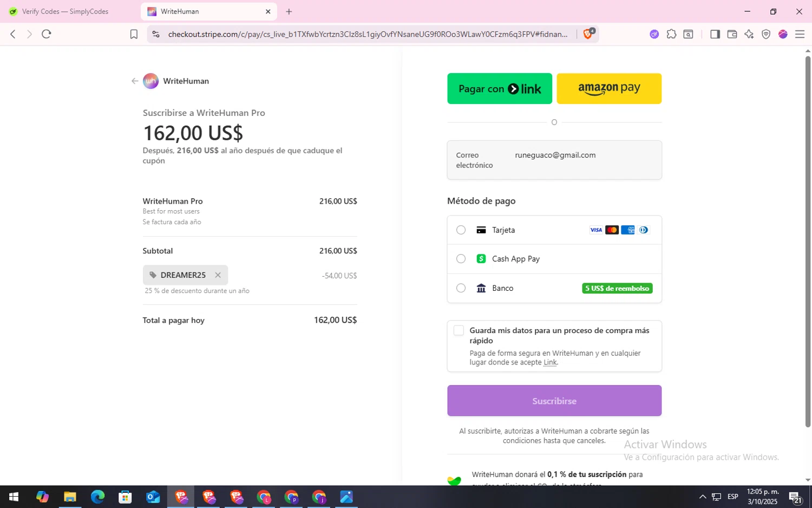The width and height of the screenshot is (812, 508).
Task: Click the page vertical scrollbar
Action: click(x=808, y=242)
